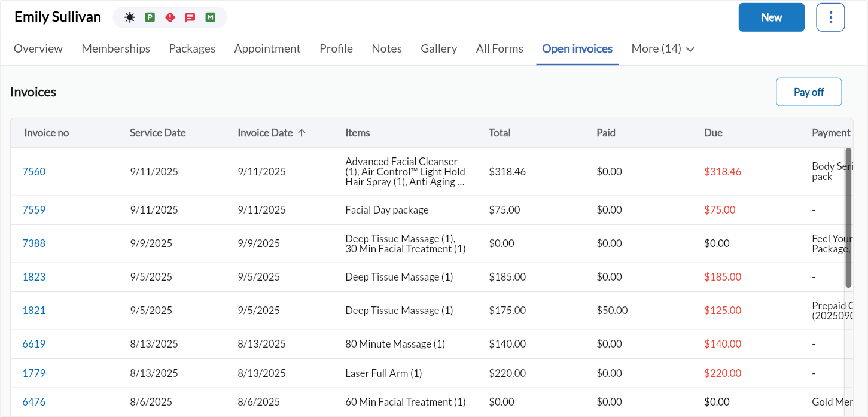The height and width of the screenshot is (417, 868).
Task: Click the Advanced Facial Cleanser items cell
Action: (x=406, y=172)
